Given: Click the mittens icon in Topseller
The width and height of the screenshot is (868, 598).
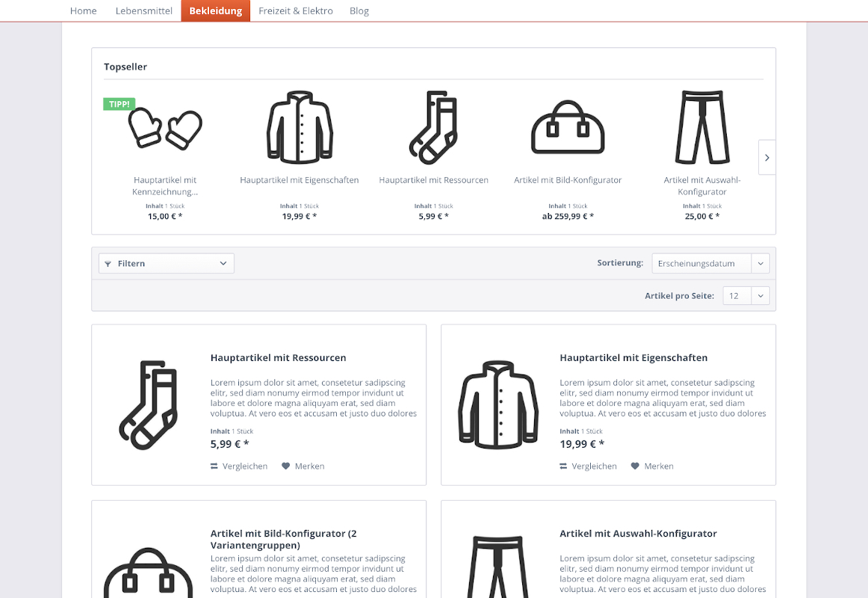Looking at the screenshot, I should [165, 129].
